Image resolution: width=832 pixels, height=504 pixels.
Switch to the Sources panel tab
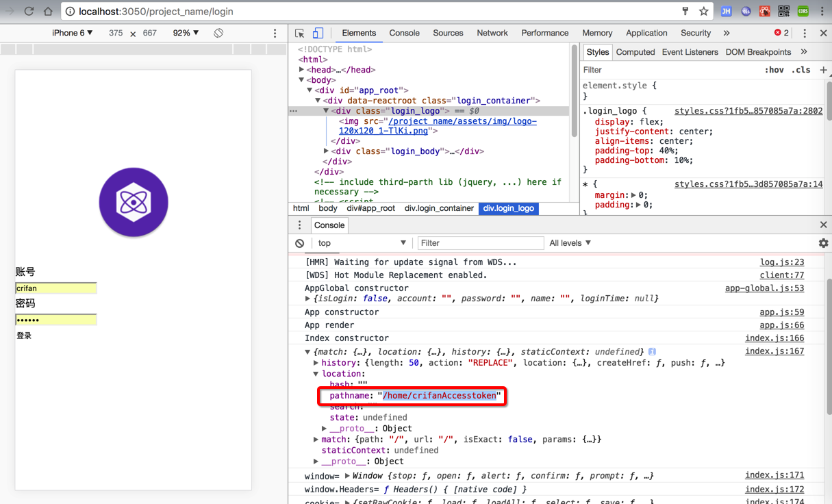[x=448, y=33]
